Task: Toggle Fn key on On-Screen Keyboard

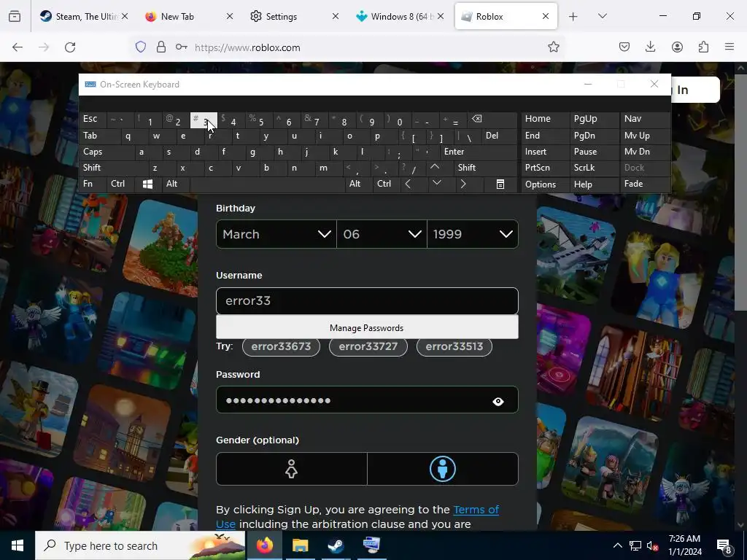Action: (x=93, y=184)
